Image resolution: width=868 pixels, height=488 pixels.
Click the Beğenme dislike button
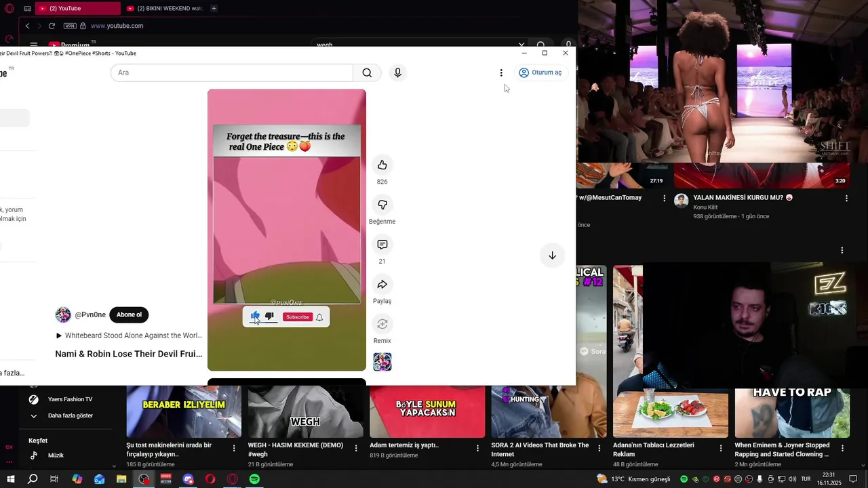click(x=382, y=205)
